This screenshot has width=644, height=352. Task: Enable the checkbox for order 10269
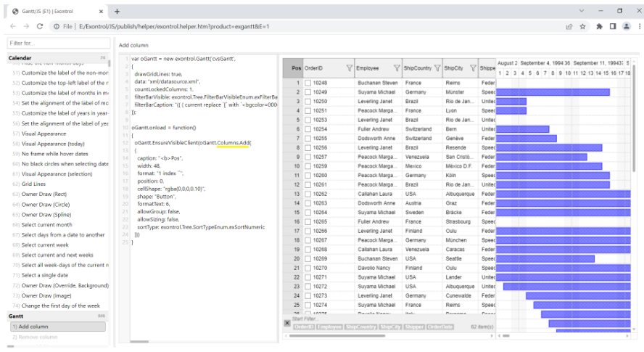pos(308,258)
